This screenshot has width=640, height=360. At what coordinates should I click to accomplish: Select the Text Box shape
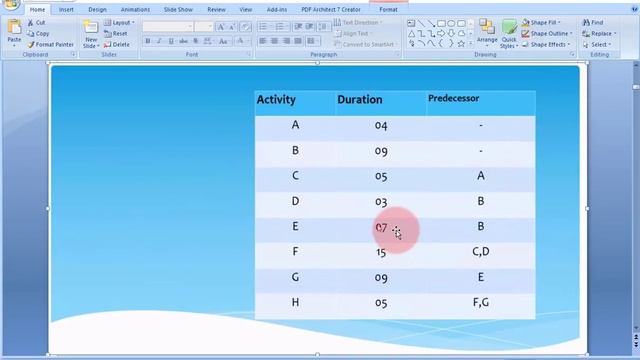tap(411, 23)
